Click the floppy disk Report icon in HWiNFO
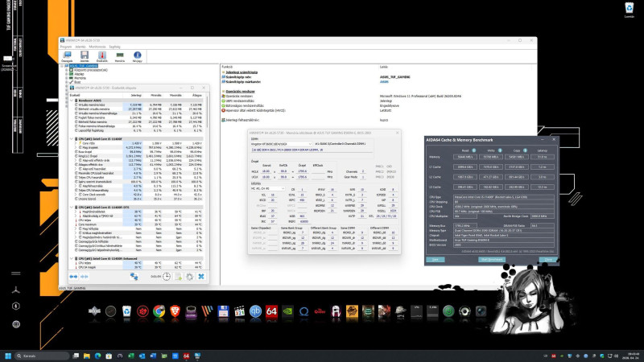This screenshot has width=644, height=362. (x=85, y=56)
